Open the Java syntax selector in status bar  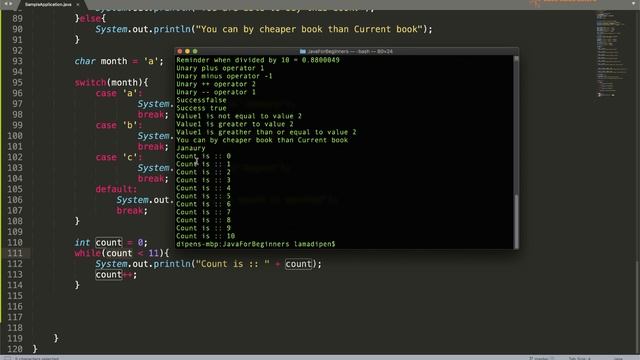(618, 358)
